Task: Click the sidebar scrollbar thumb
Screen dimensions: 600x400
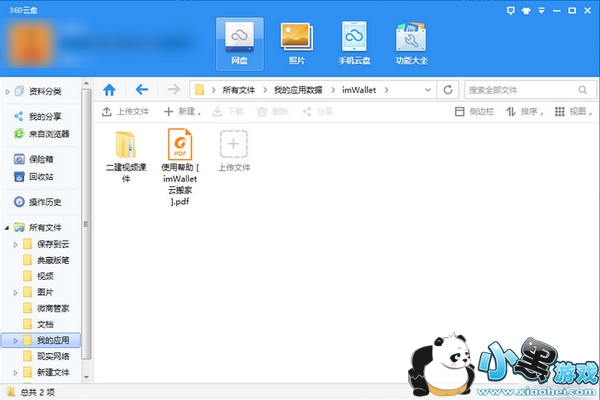Action: point(86,224)
